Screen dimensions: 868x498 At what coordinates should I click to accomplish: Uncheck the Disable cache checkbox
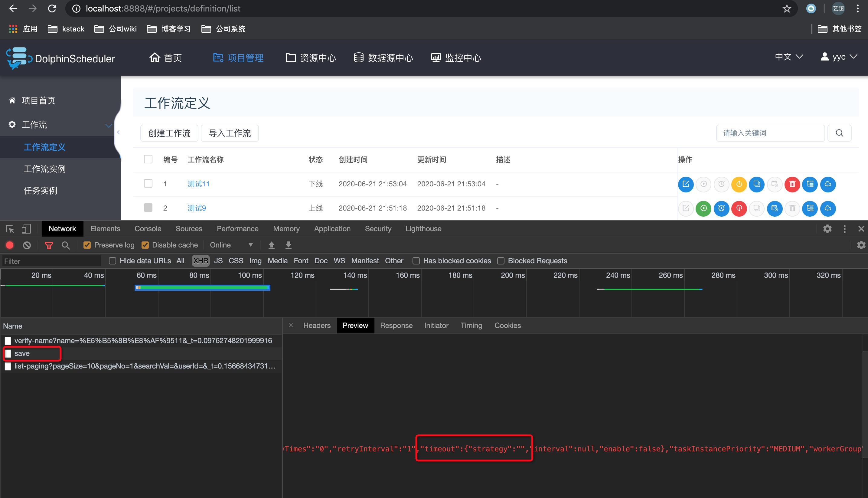[145, 245]
